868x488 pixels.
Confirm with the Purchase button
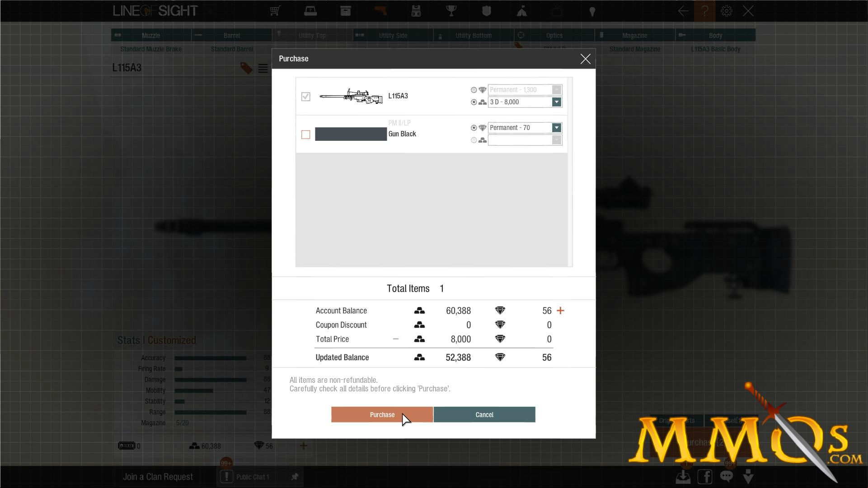coord(382,414)
